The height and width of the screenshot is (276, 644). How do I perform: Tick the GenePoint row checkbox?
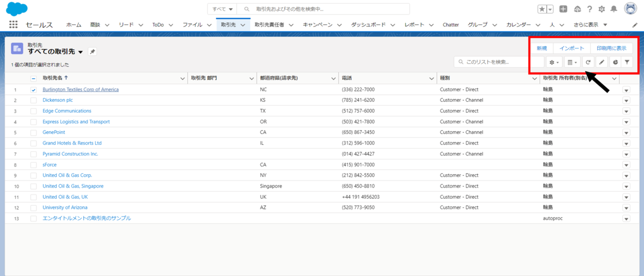[x=33, y=132]
